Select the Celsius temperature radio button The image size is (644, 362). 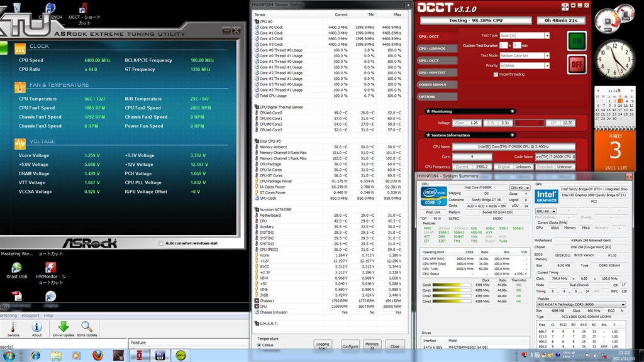[259, 345]
